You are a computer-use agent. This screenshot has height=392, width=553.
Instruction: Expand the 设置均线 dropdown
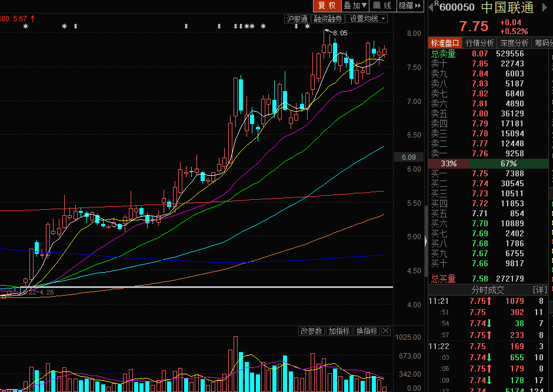(x=367, y=19)
